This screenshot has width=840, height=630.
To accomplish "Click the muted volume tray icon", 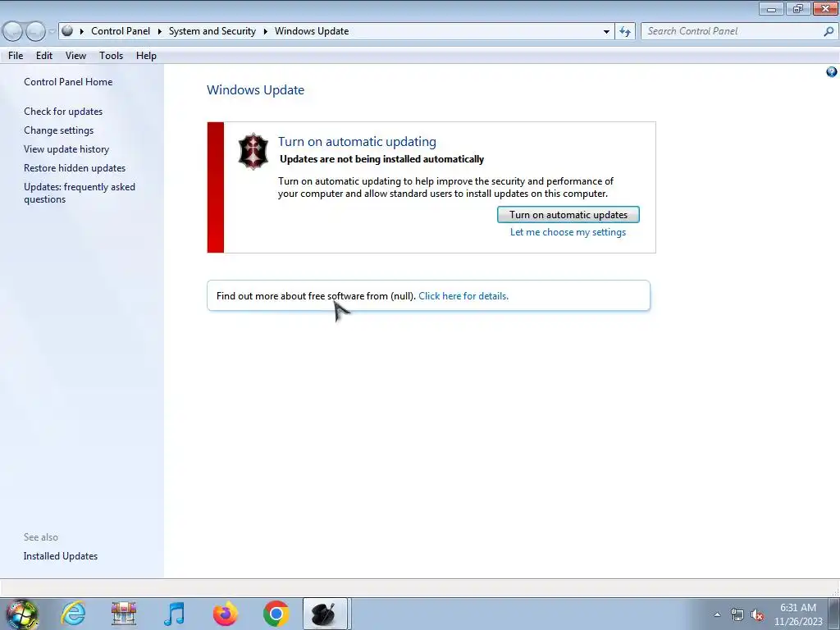I will tap(757, 615).
